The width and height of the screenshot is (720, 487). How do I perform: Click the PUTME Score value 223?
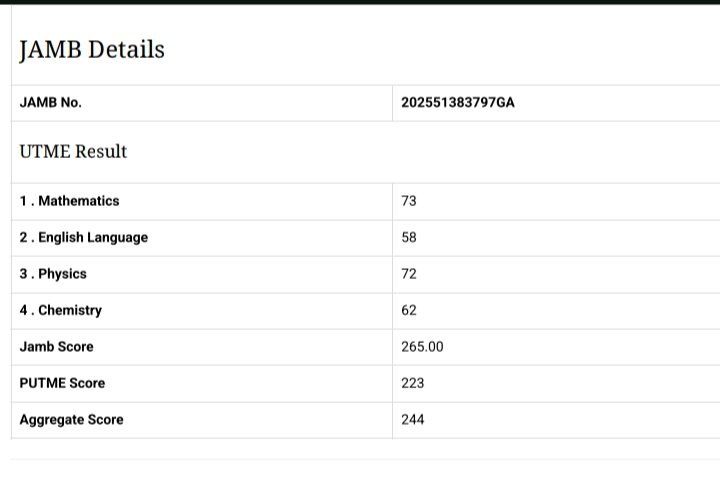[412, 383]
